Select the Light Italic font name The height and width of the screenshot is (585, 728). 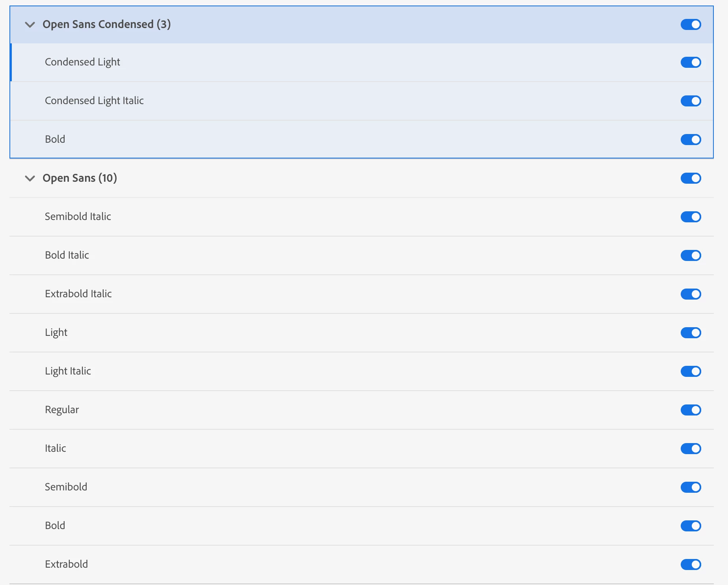click(x=68, y=371)
